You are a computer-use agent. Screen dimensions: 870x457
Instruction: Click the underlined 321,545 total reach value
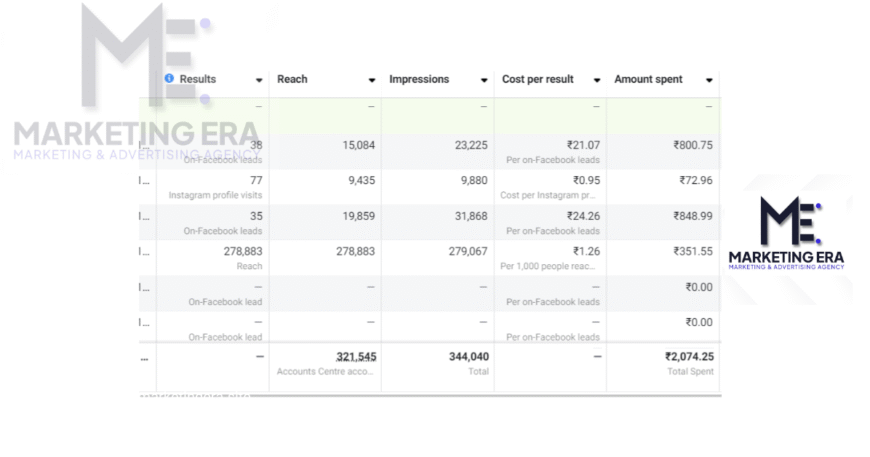(355, 357)
